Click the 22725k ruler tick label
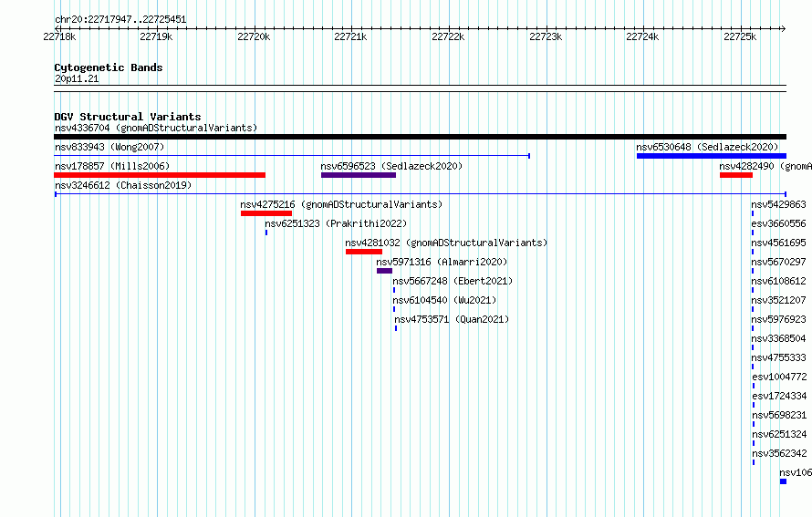Screen dimensions: 812x517 pyautogui.click(x=740, y=36)
